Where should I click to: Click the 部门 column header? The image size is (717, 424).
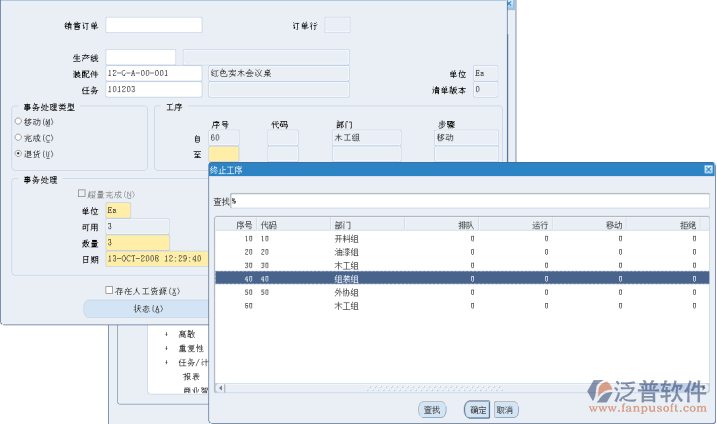pos(341,226)
